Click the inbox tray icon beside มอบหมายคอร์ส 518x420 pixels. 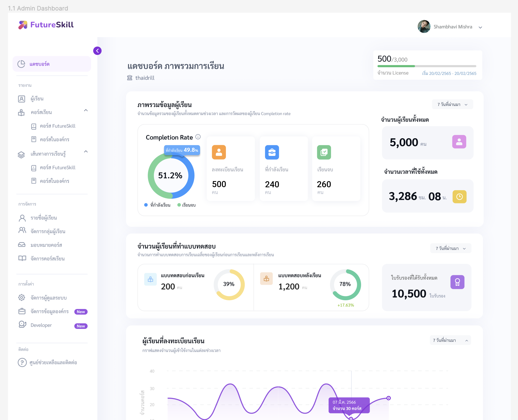click(x=22, y=244)
